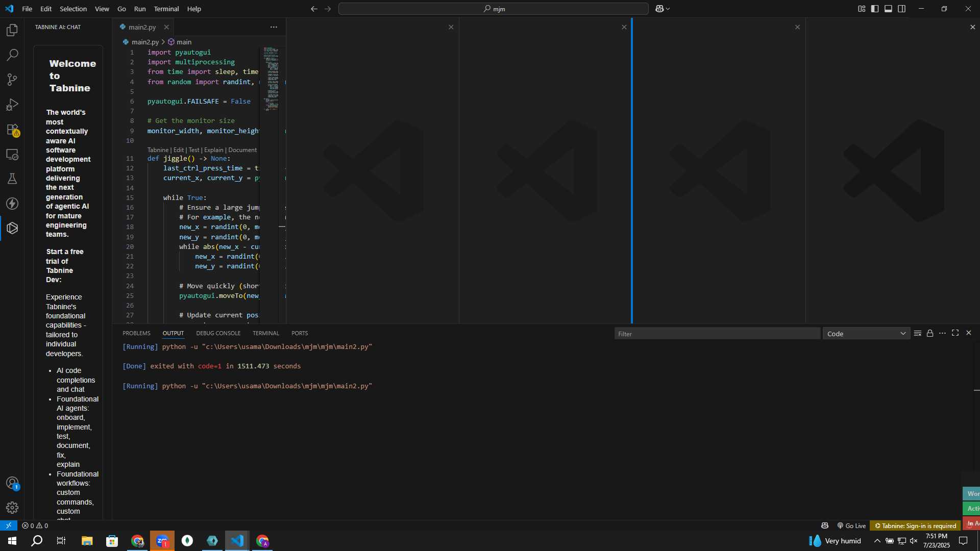The height and width of the screenshot is (551, 980).
Task: Switch to the PROBLEMS panel tab
Action: click(136, 333)
